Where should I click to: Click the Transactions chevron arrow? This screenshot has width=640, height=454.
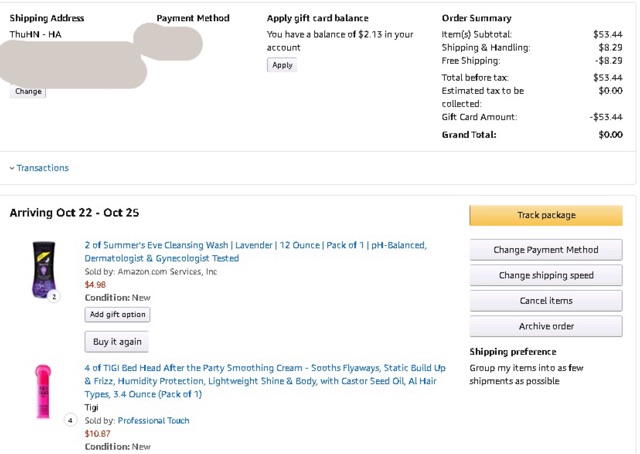pos(12,168)
